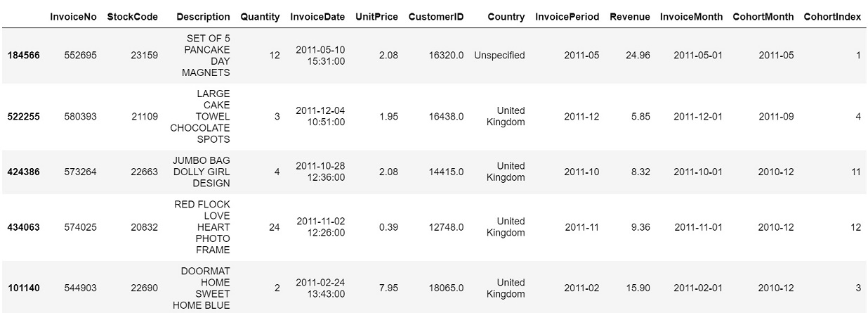The image size is (868, 313).
Task: Select the Quantity column header
Action: tap(260, 16)
